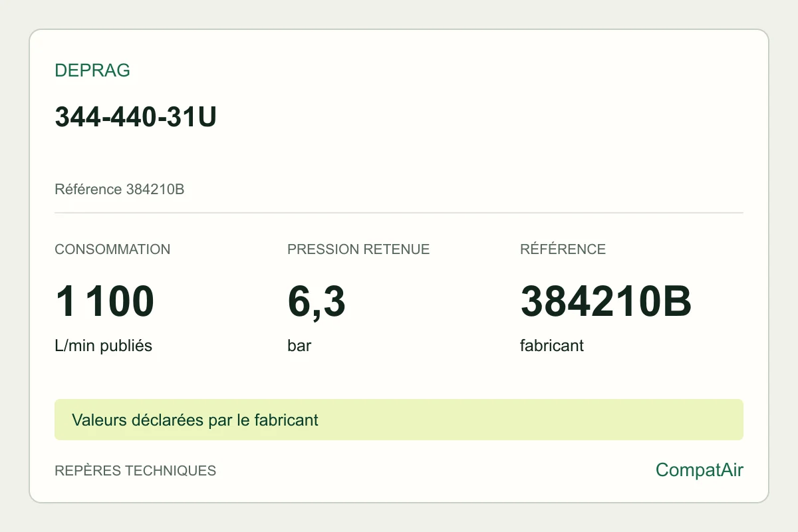Select the 6,3 pressure value

click(x=317, y=303)
